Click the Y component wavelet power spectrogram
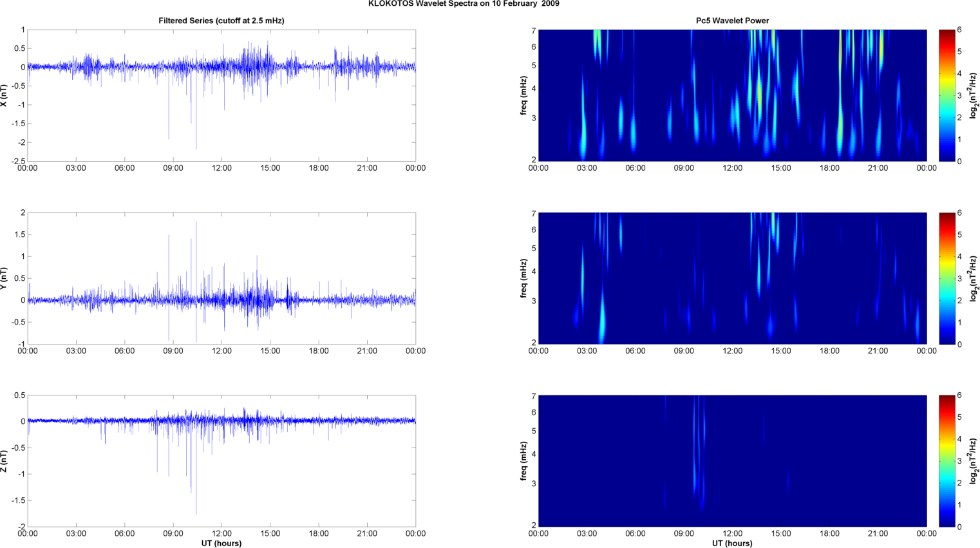This screenshot has height=548, width=980. (x=732, y=278)
